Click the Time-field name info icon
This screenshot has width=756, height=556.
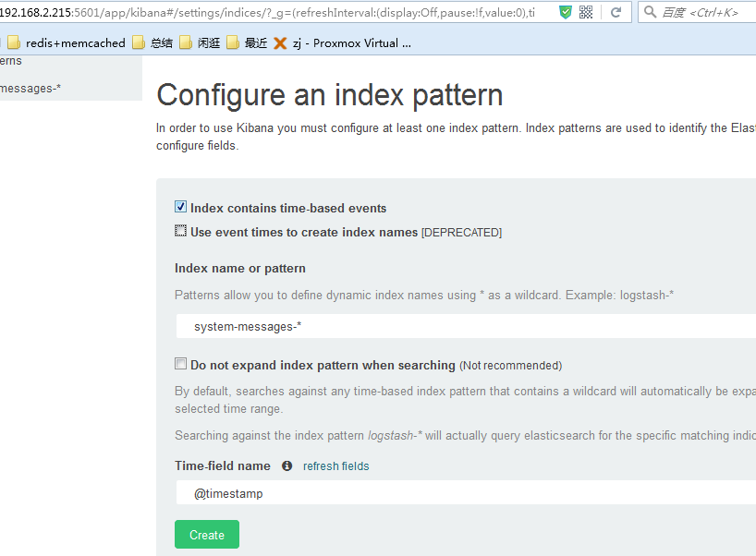(287, 465)
